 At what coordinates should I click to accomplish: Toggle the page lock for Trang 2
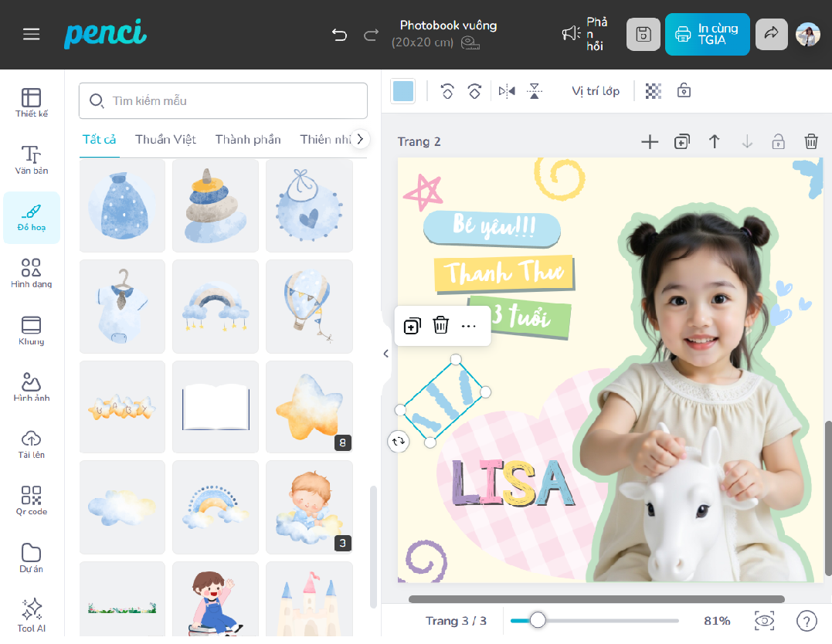(778, 141)
